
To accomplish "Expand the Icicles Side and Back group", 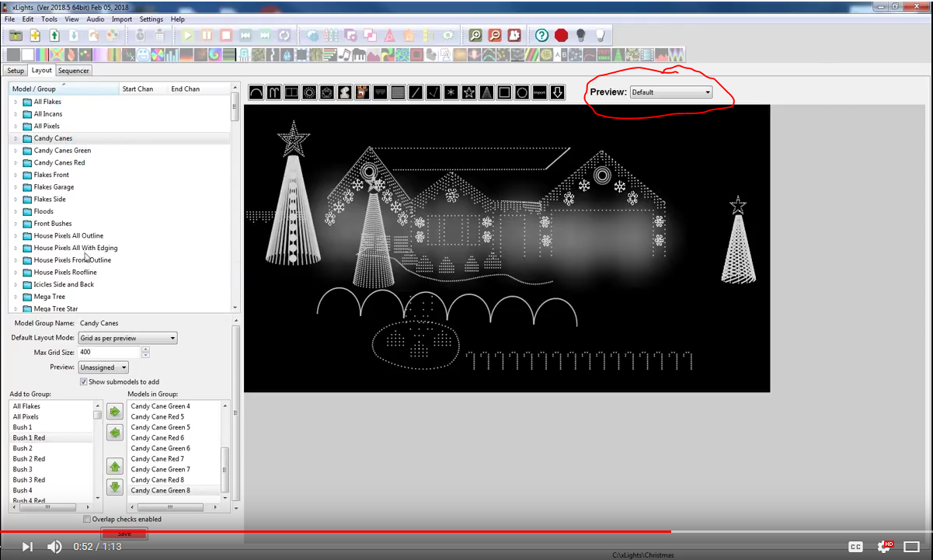I will pyautogui.click(x=16, y=284).
